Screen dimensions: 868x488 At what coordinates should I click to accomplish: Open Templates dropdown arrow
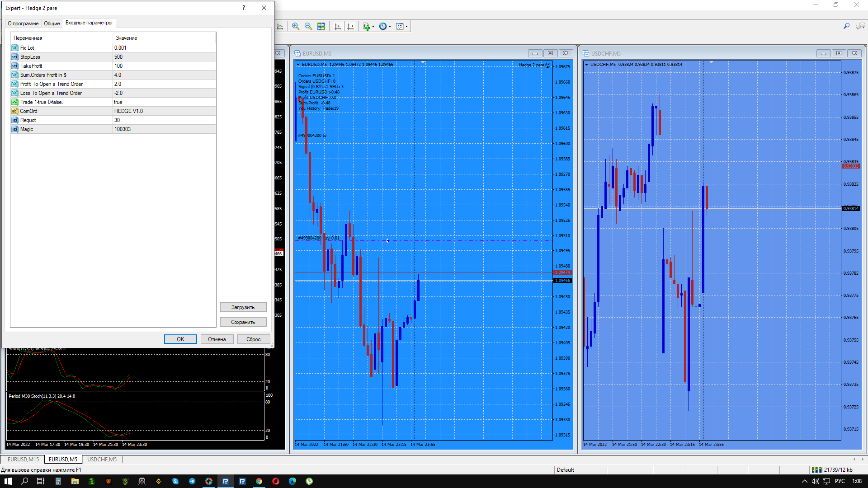tap(406, 27)
